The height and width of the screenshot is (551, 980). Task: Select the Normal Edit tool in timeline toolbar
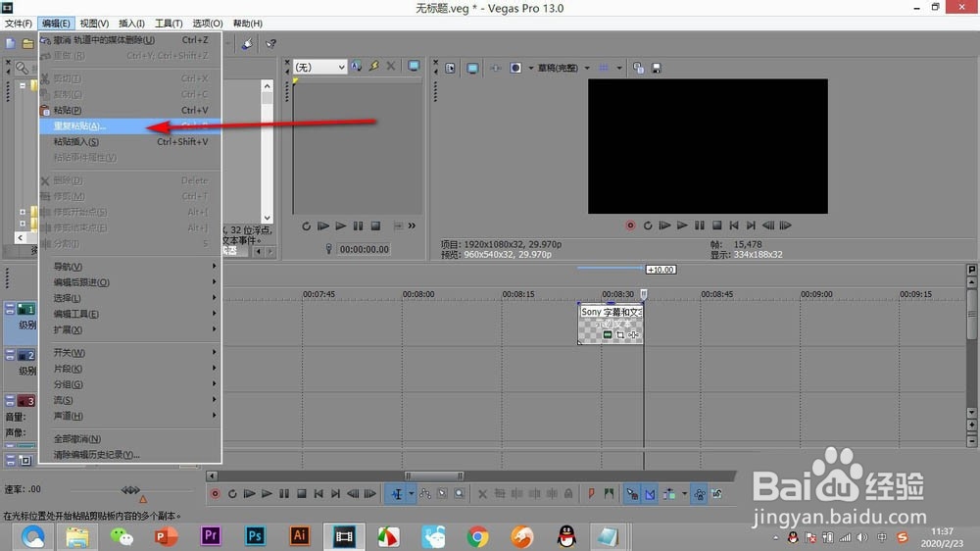(397, 494)
